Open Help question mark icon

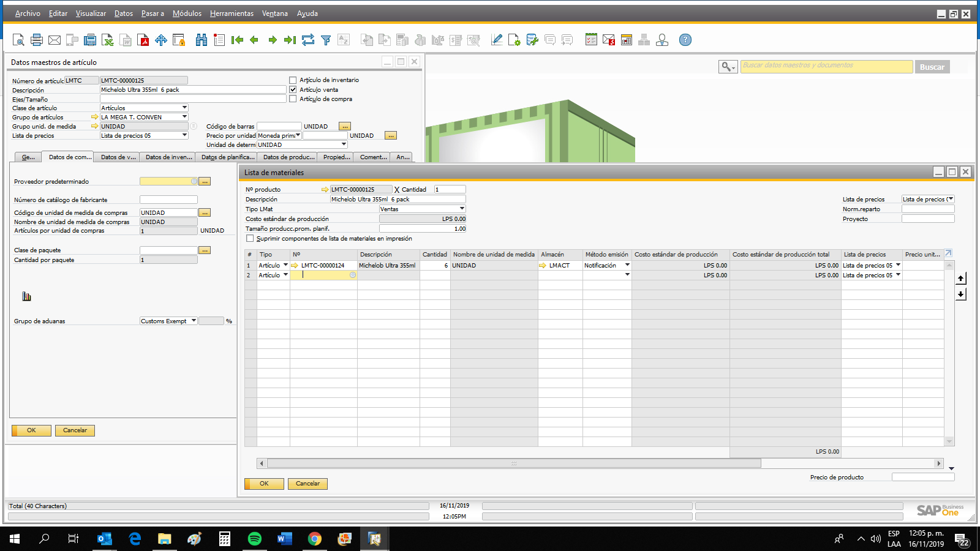pos(685,40)
